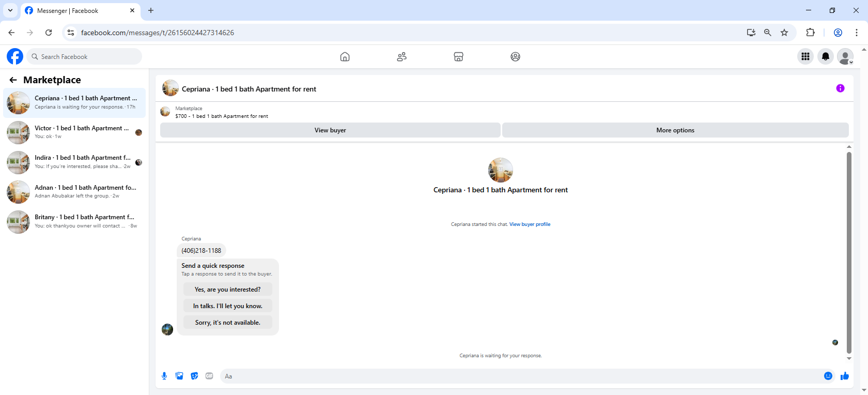This screenshot has height=395, width=868.
Task: Open browser extensions puzzle icon
Action: click(810, 33)
